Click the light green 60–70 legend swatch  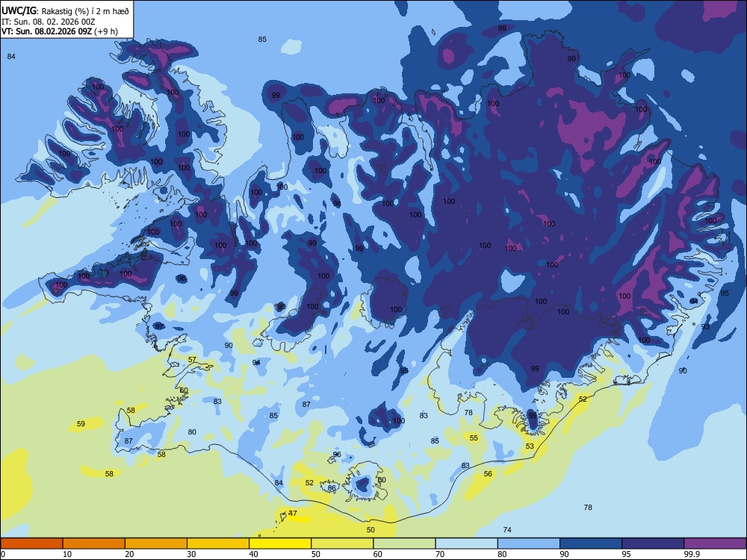404,544
